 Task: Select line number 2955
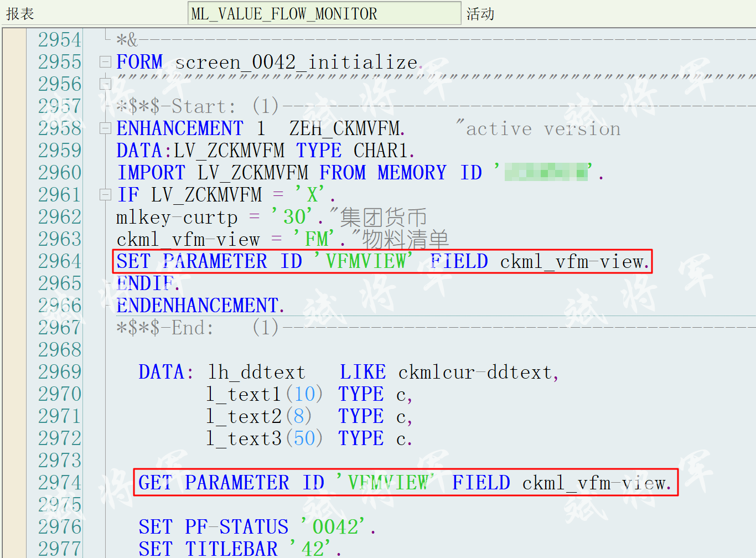click(59, 62)
